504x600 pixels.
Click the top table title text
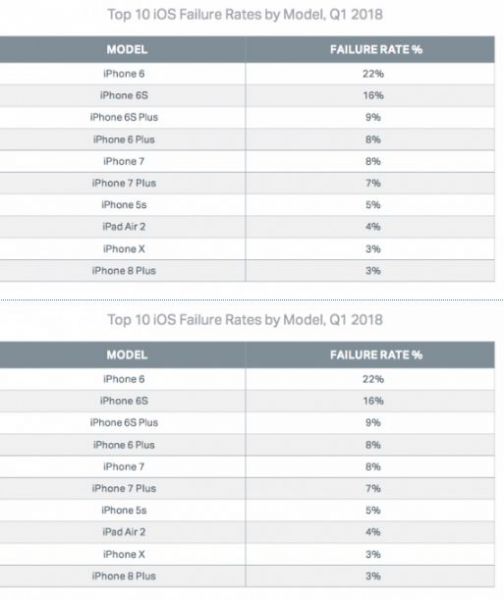coord(245,15)
